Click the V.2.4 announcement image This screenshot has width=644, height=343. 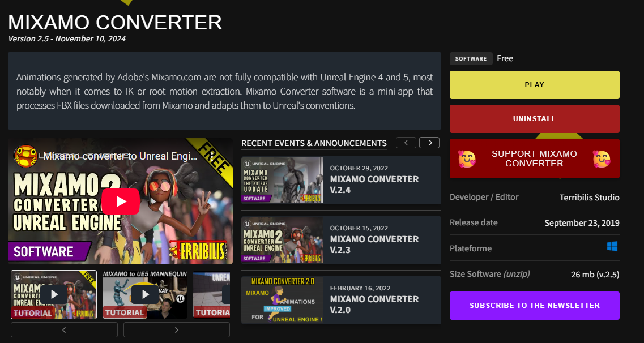[x=282, y=180]
